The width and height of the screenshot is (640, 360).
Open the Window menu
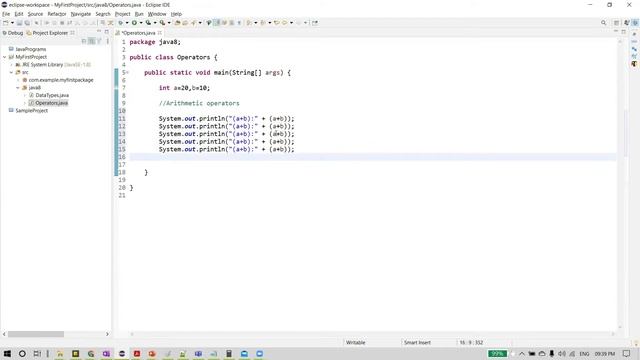(x=157, y=14)
